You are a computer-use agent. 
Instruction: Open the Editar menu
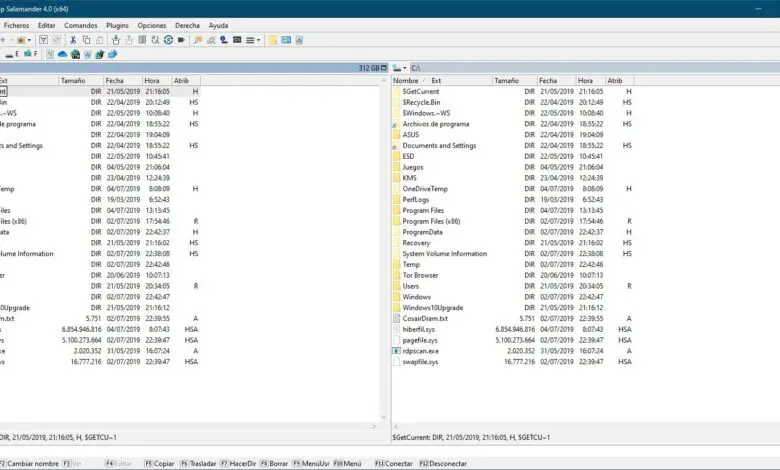(46, 25)
